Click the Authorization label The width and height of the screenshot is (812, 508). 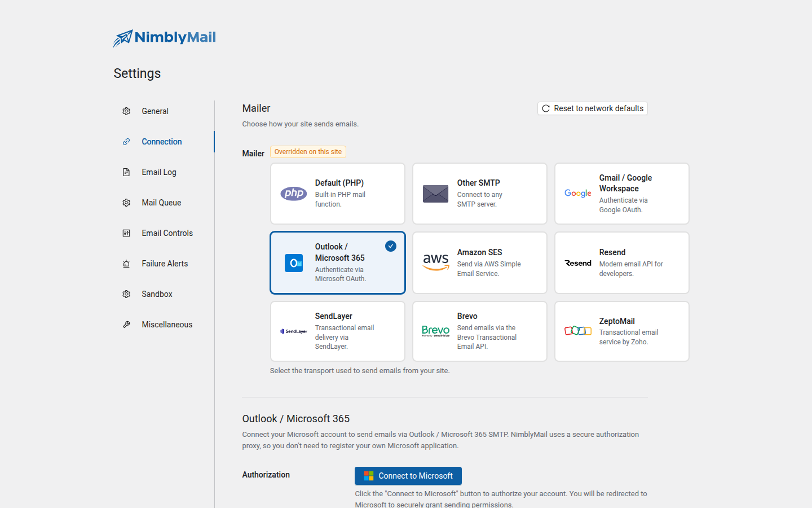point(266,475)
